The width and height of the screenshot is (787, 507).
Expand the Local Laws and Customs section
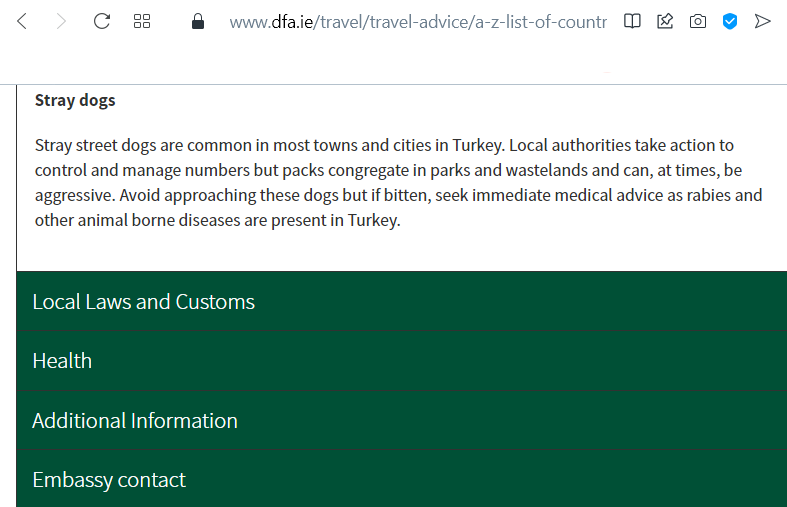click(x=402, y=302)
